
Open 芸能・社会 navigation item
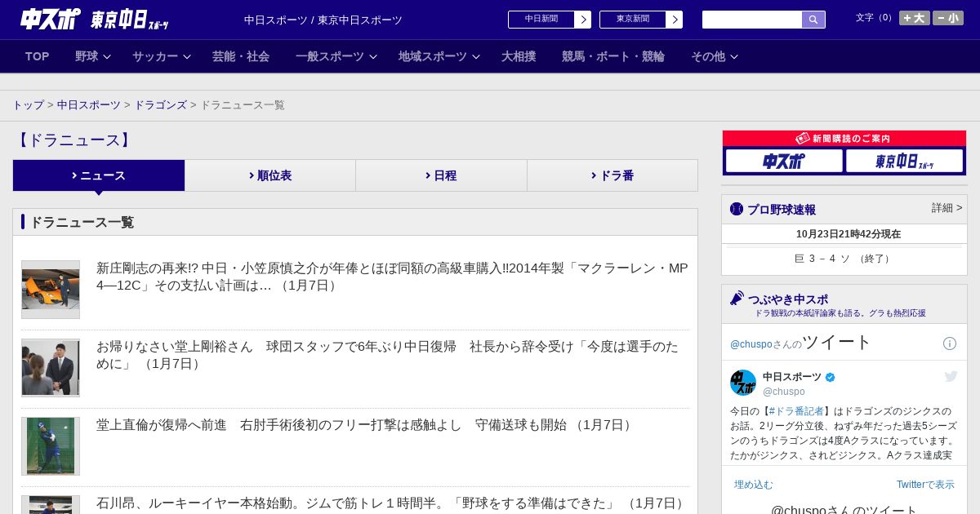click(241, 56)
